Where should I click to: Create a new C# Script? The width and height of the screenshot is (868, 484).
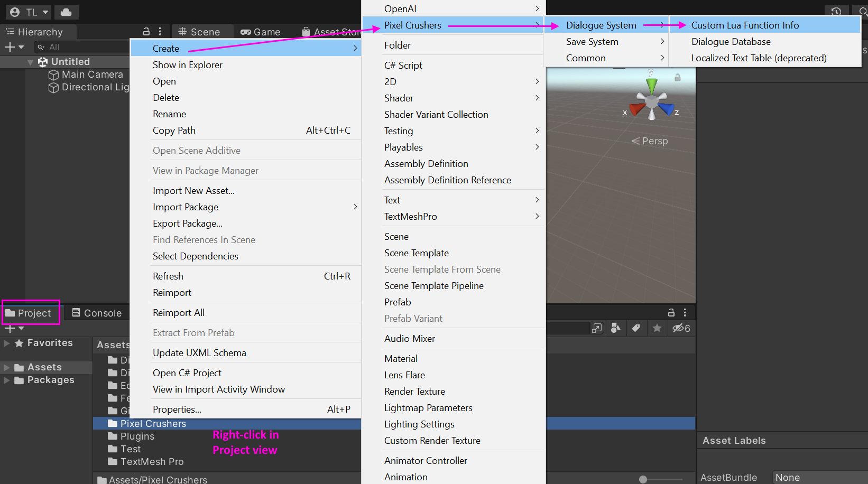click(x=453, y=65)
